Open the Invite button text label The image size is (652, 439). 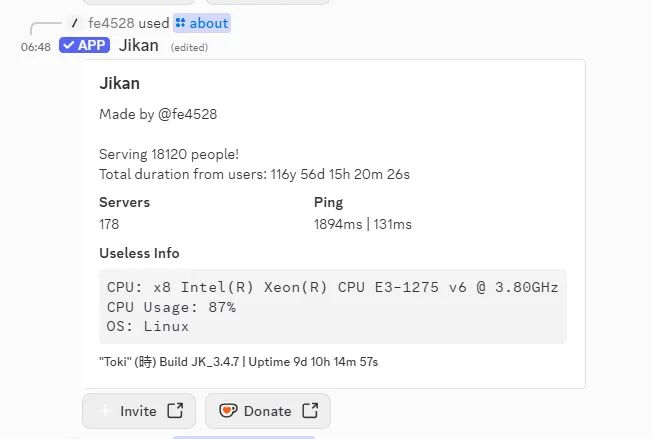(138, 411)
